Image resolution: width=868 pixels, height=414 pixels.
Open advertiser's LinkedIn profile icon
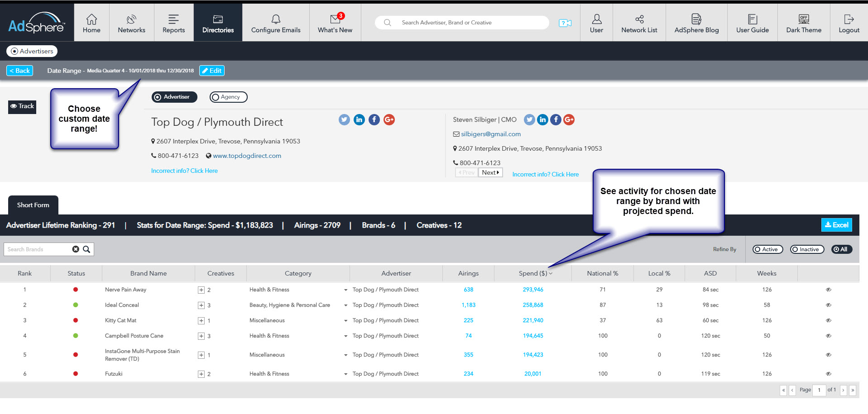[359, 119]
